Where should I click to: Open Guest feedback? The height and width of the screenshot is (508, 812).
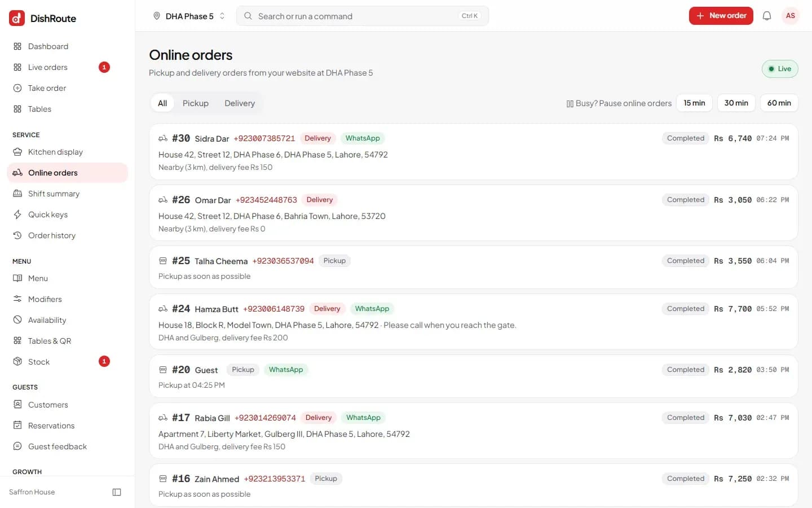(68, 446)
